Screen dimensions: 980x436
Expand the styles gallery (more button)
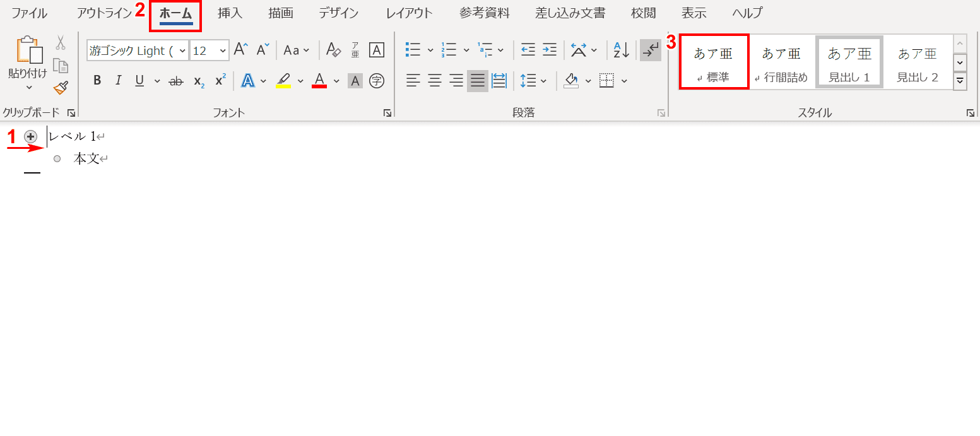960,81
